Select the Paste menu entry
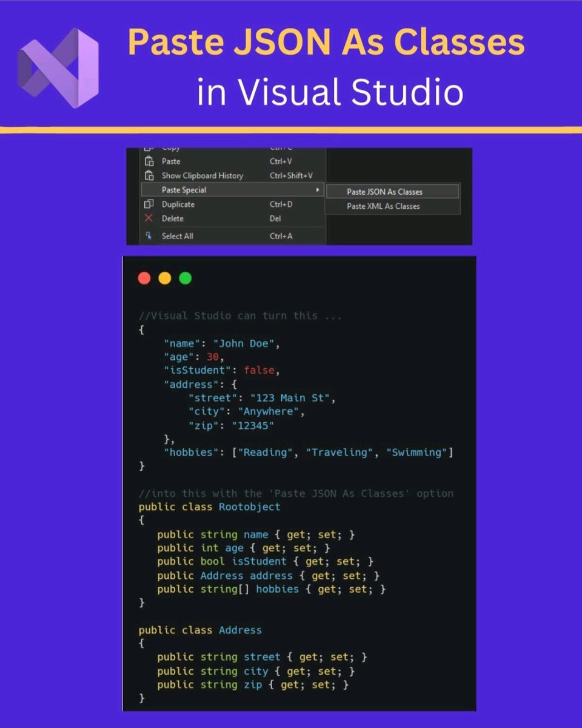This screenshot has width=582, height=728. point(233,161)
